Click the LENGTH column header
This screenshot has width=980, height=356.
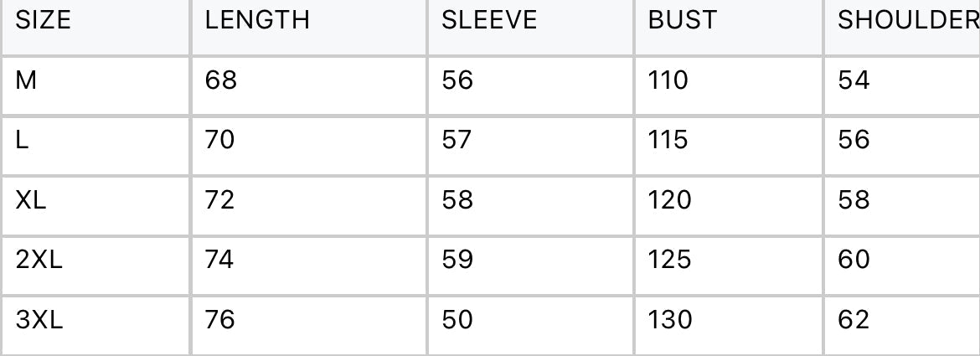click(x=257, y=21)
